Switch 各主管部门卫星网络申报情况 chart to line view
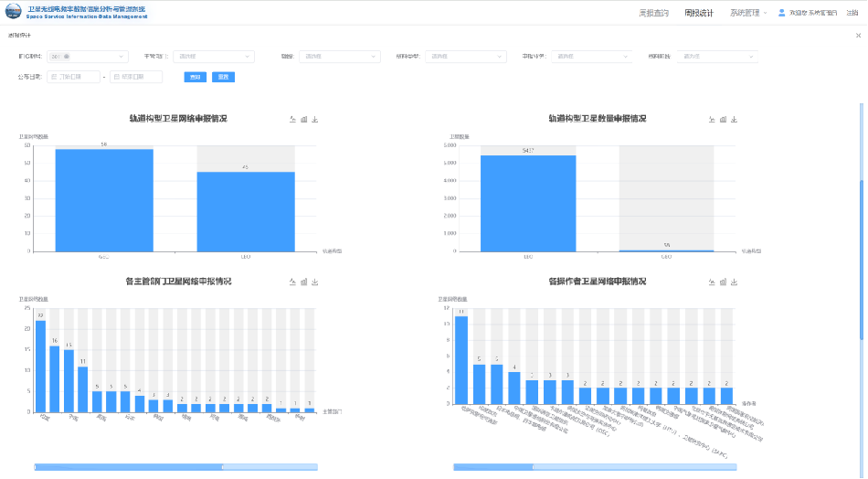Image resolution: width=868 pixels, height=479 pixels. [292, 282]
